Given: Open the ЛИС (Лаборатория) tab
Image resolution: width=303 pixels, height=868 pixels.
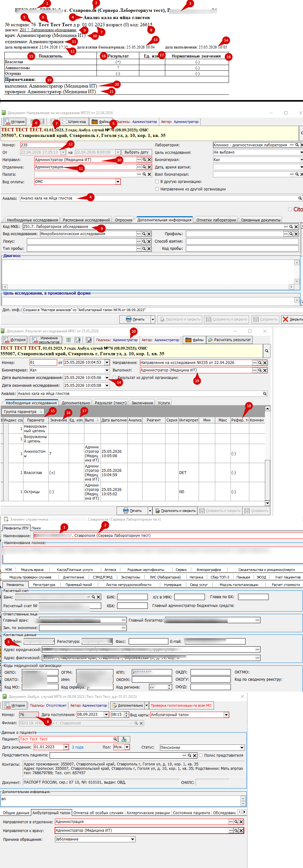Looking at the screenshot, I should tap(165, 577).
